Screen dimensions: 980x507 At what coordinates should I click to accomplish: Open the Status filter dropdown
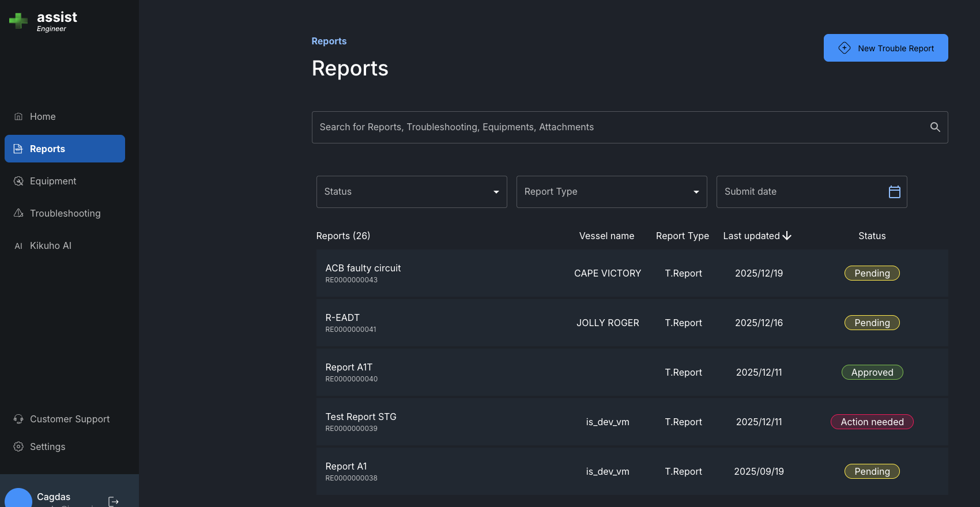412,192
